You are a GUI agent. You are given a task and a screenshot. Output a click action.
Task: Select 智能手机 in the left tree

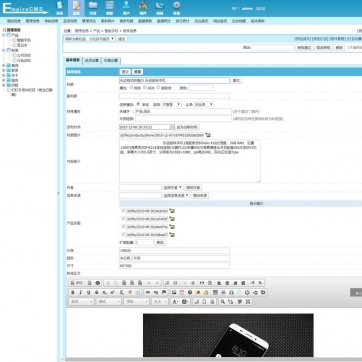pos(24,40)
